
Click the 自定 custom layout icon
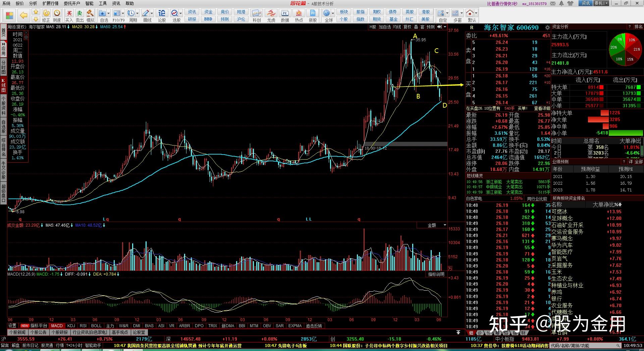tap(441, 15)
